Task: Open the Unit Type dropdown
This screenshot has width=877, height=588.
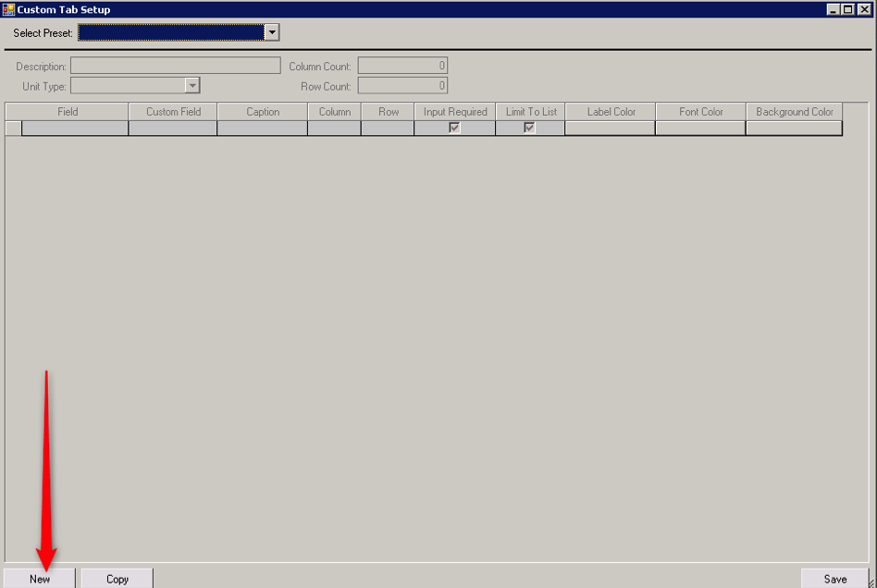Action: (x=134, y=85)
